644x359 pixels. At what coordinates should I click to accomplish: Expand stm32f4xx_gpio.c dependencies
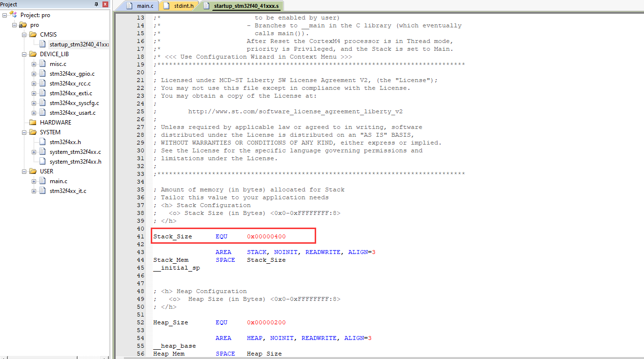[34, 74]
